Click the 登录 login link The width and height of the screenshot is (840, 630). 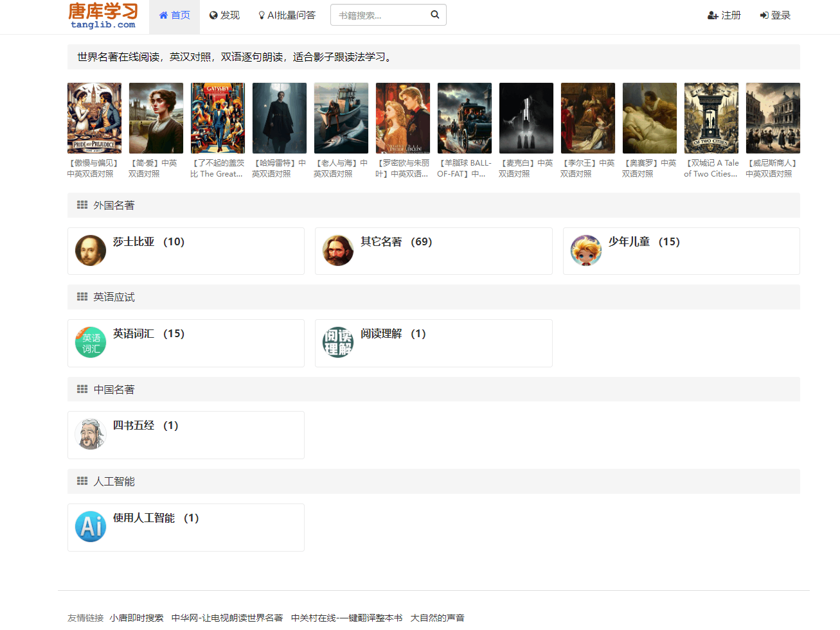[x=775, y=15]
